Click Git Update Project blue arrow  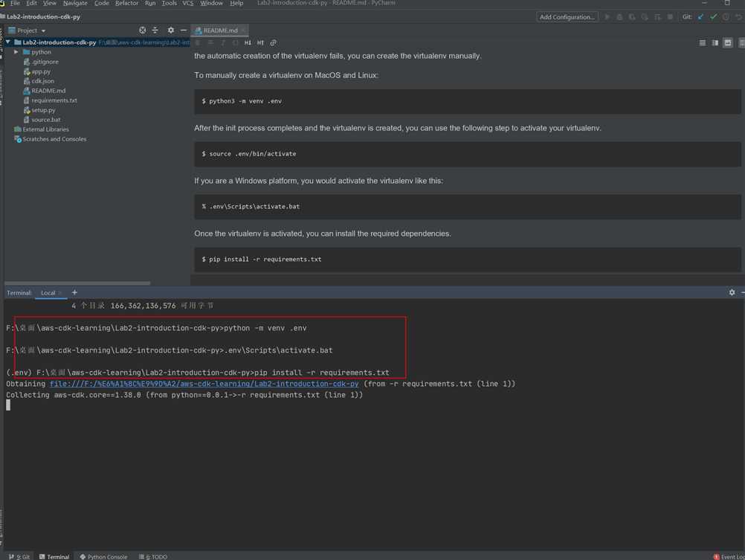701,16
